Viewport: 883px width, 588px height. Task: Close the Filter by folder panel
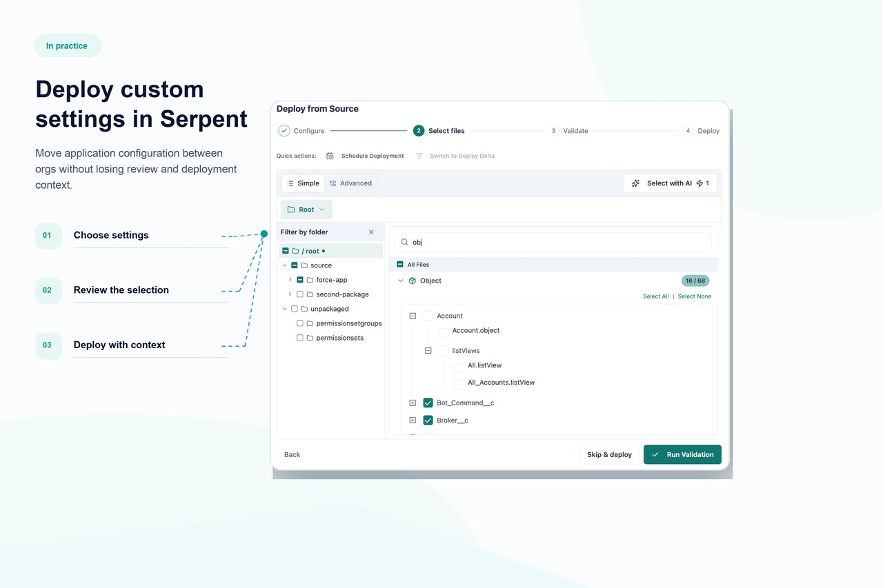click(371, 232)
